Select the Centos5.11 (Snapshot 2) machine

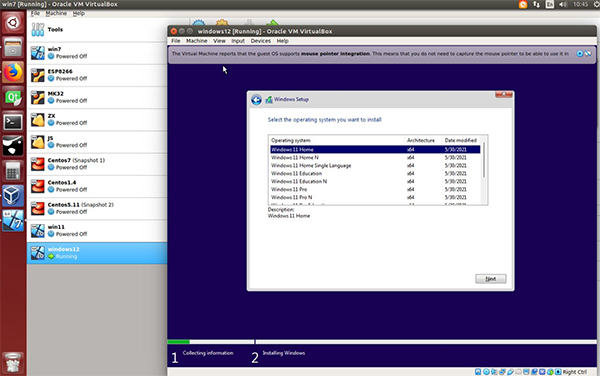point(98,208)
